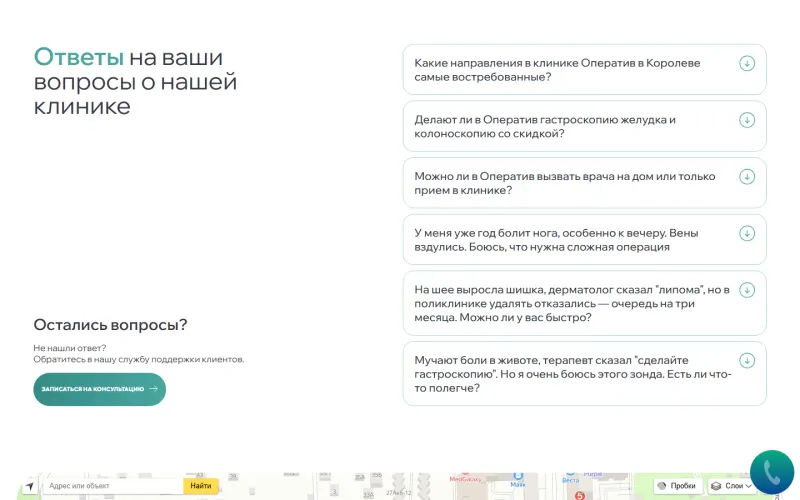Click the "Записаться на консультацию" button
Viewport: 800px width, 500px height.
click(x=99, y=389)
